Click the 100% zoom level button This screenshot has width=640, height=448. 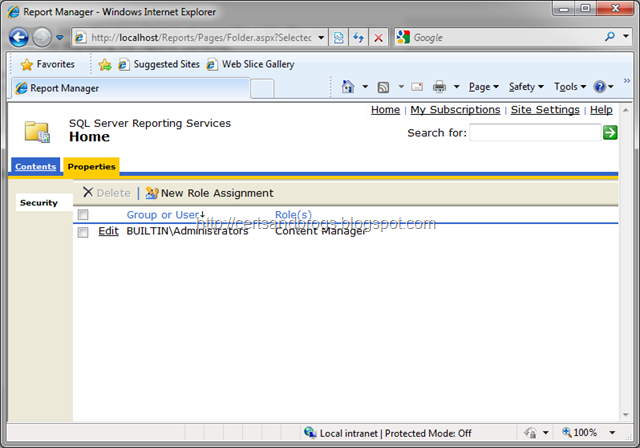point(580,432)
